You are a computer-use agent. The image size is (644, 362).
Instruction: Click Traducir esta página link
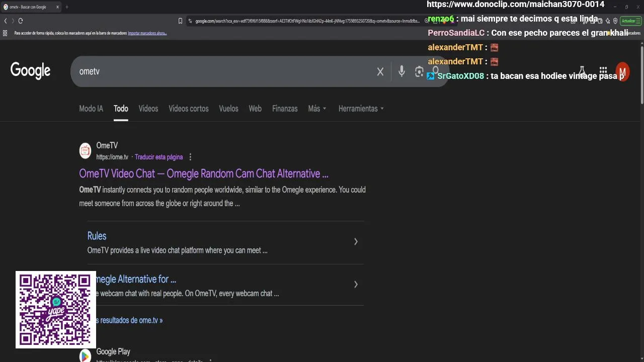click(x=158, y=157)
